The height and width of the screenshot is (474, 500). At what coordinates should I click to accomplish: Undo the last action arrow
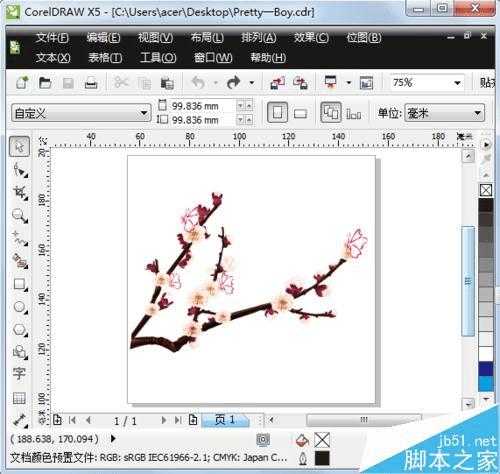(x=198, y=82)
